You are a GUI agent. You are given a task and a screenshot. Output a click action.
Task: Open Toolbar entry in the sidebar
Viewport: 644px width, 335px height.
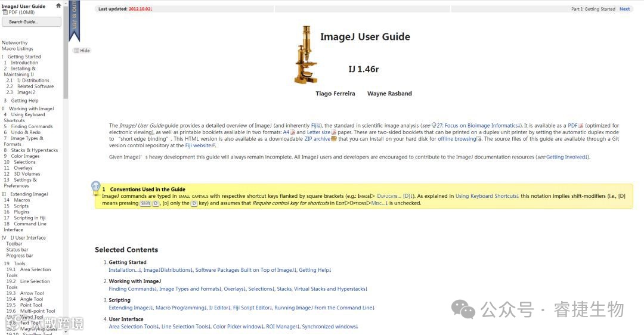[14, 244]
